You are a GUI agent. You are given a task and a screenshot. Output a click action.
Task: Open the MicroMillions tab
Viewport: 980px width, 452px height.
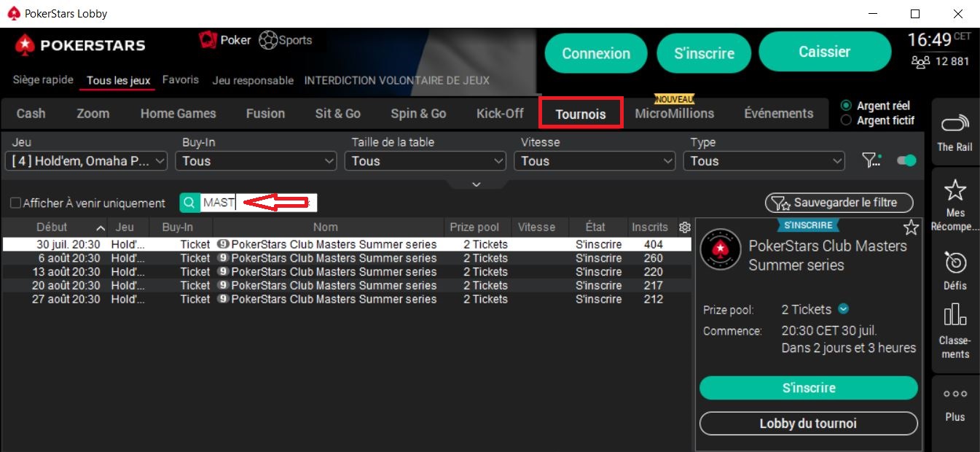pos(675,114)
